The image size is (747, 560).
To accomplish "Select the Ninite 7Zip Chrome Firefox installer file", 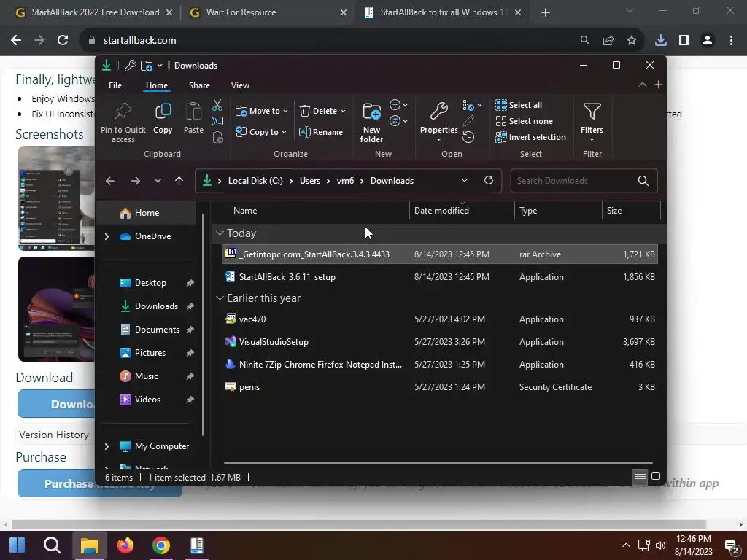I will point(439,365).
